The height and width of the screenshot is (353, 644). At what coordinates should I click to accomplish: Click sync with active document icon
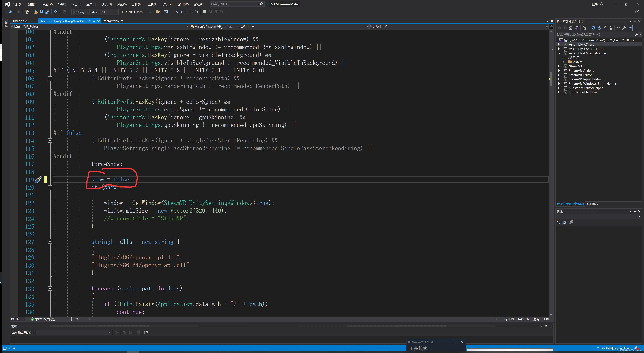pos(593,28)
